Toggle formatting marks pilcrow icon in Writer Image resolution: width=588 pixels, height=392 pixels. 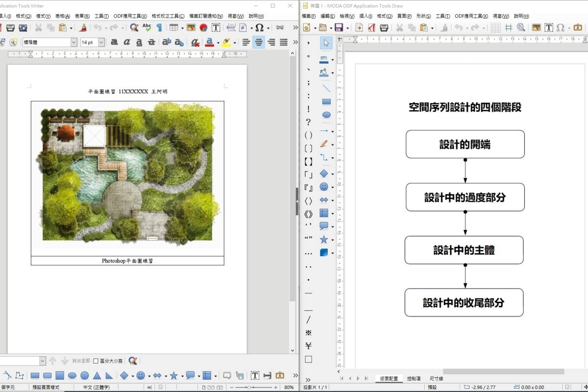[159, 28]
